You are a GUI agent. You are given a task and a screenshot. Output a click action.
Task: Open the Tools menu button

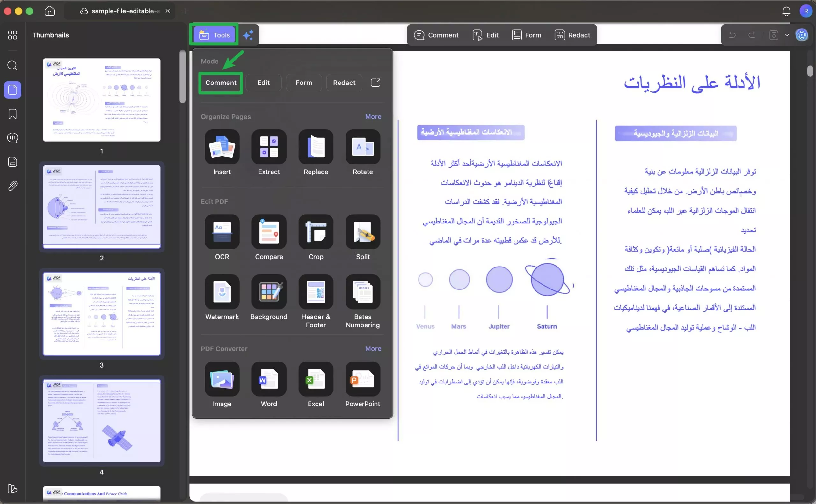pos(214,35)
